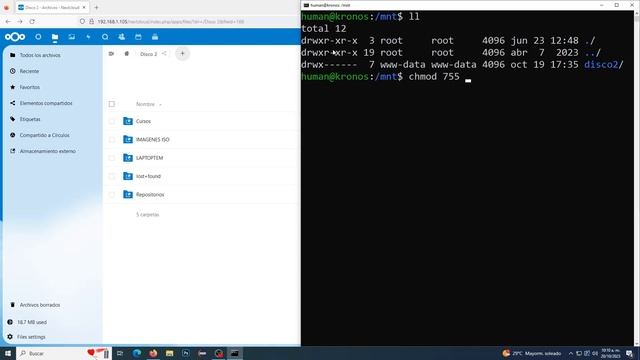
Task: Click the terminal chmod 755 command line
Action: [386, 77]
